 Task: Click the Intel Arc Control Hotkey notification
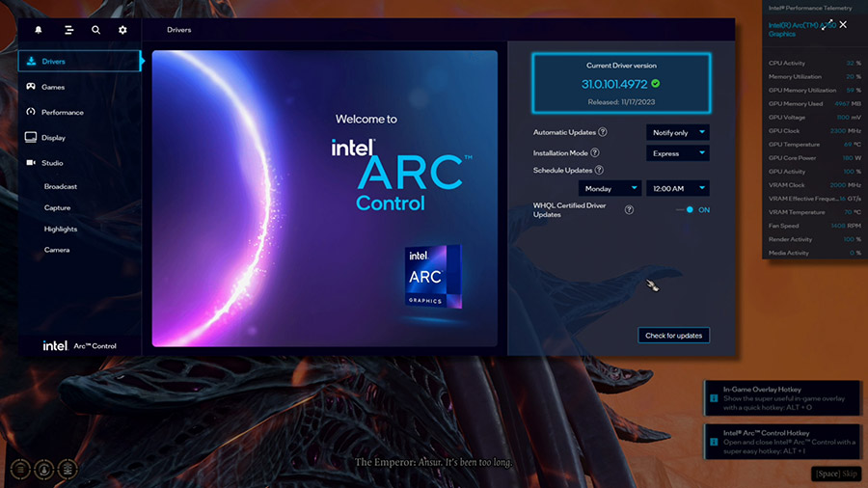[x=783, y=442]
